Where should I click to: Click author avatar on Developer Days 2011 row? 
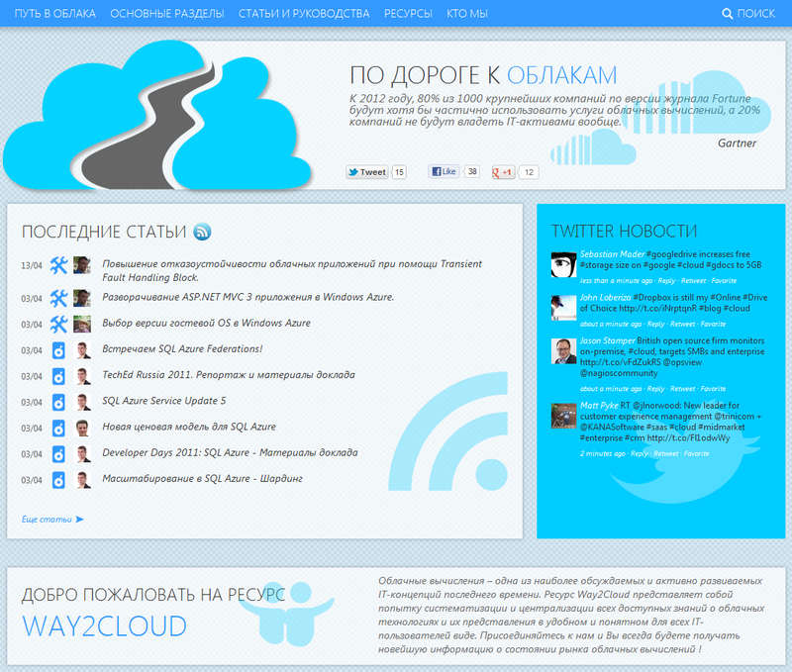82,454
